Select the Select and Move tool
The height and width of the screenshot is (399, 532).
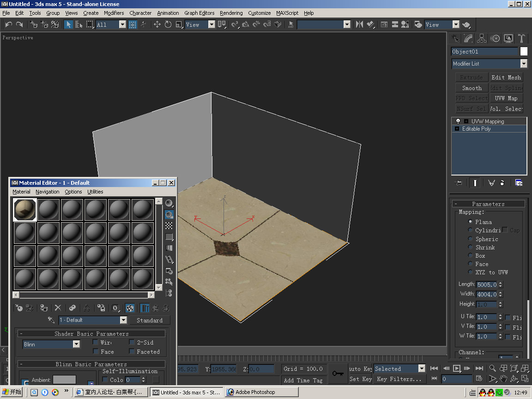click(x=157, y=24)
